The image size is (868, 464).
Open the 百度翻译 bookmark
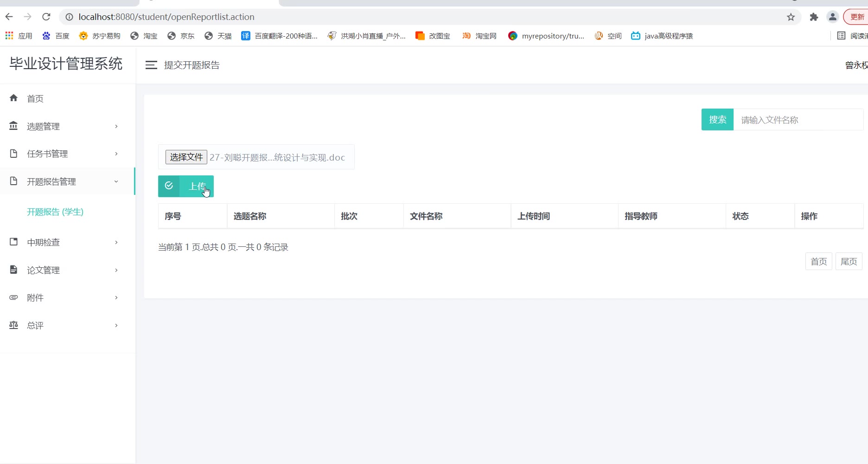click(x=279, y=36)
